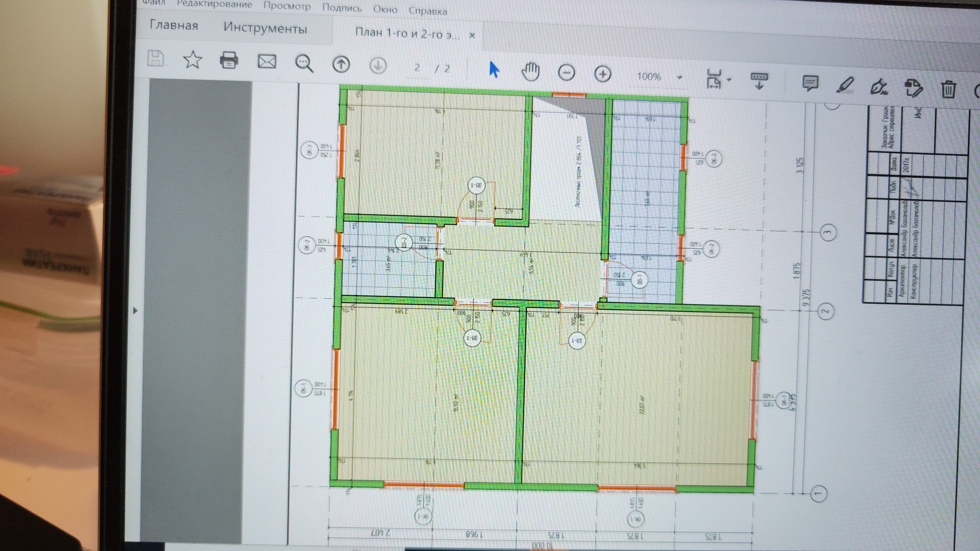Zoom out with the minus button
The image size is (980, 551).
pos(566,73)
